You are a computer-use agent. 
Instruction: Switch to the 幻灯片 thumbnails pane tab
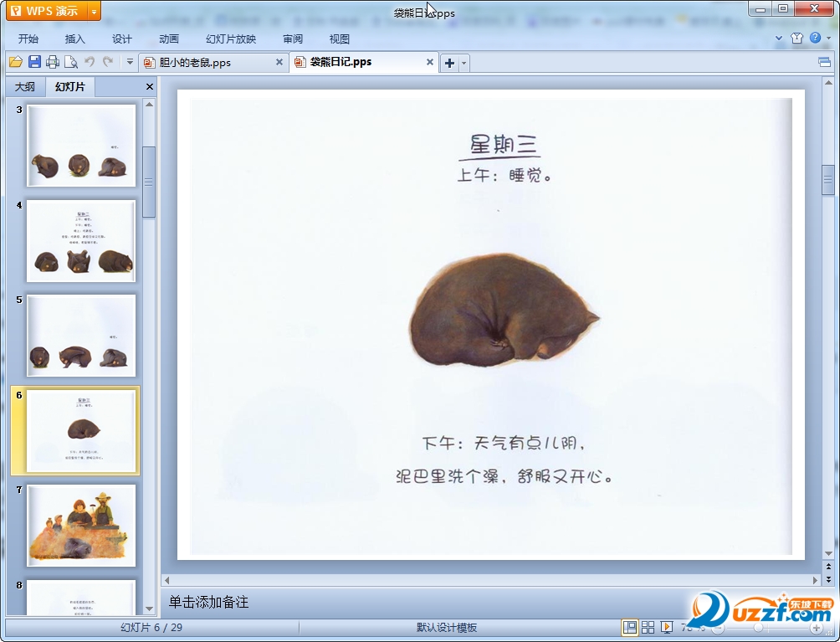[x=70, y=86]
